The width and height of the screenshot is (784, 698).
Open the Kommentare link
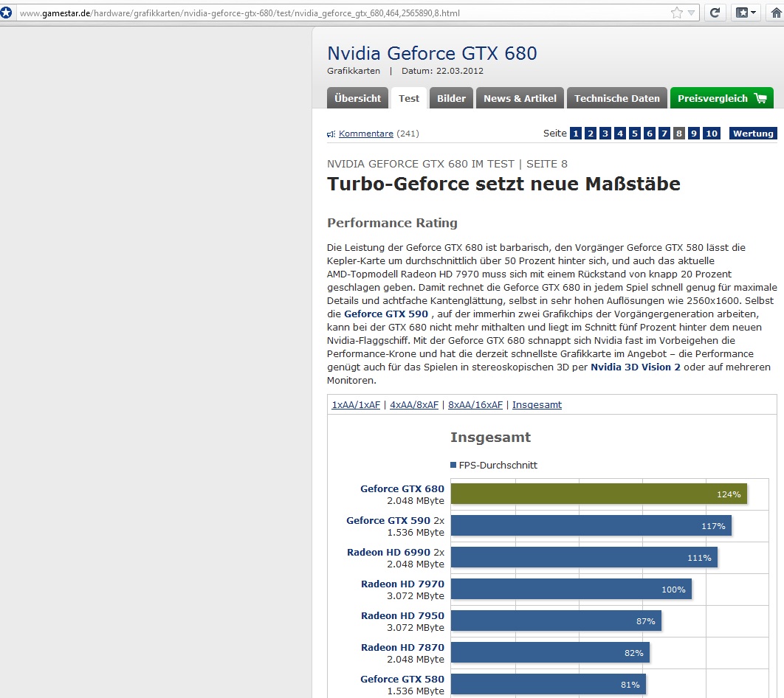pyautogui.click(x=366, y=134)
